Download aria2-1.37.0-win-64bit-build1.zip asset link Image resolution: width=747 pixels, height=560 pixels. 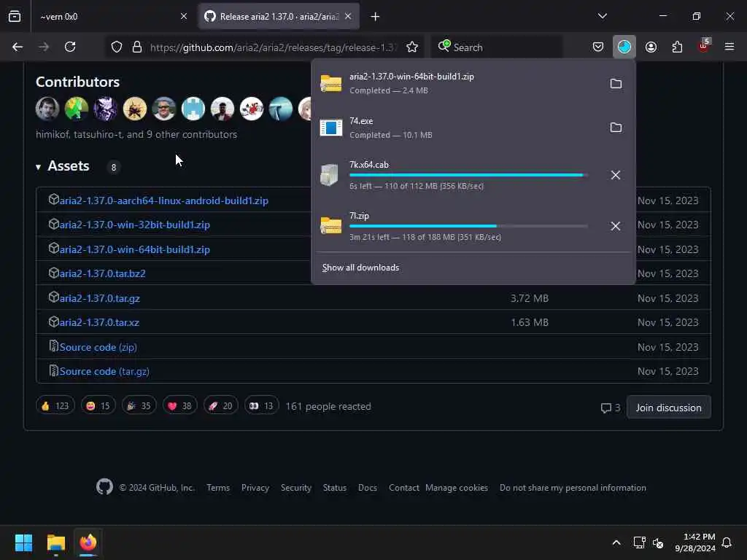135,249
